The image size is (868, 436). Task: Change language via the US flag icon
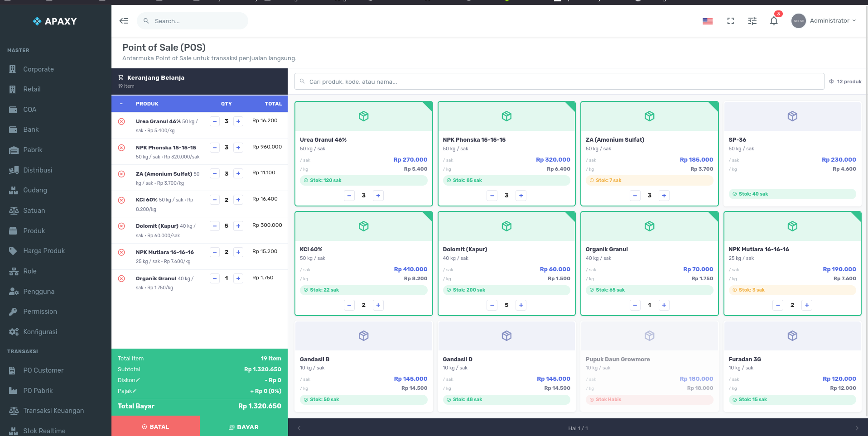pos(707,21)
